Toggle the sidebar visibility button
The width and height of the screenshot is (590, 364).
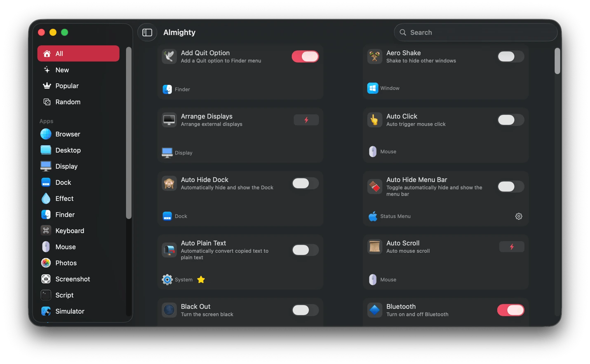point(147,33)
